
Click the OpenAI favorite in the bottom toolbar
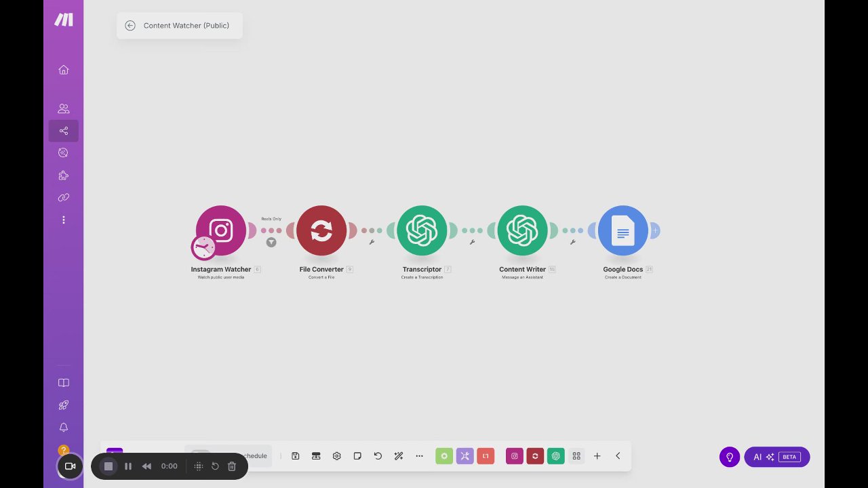click(556, 456)
